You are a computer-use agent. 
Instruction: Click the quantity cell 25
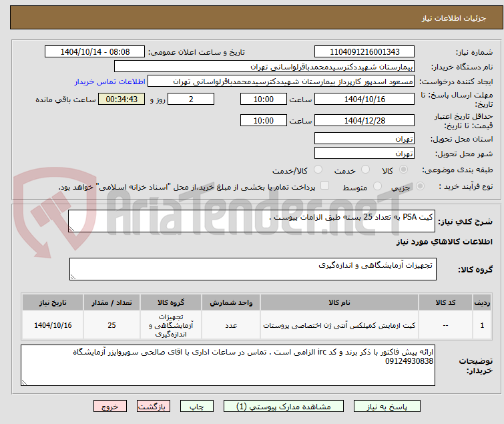point(112,325)
